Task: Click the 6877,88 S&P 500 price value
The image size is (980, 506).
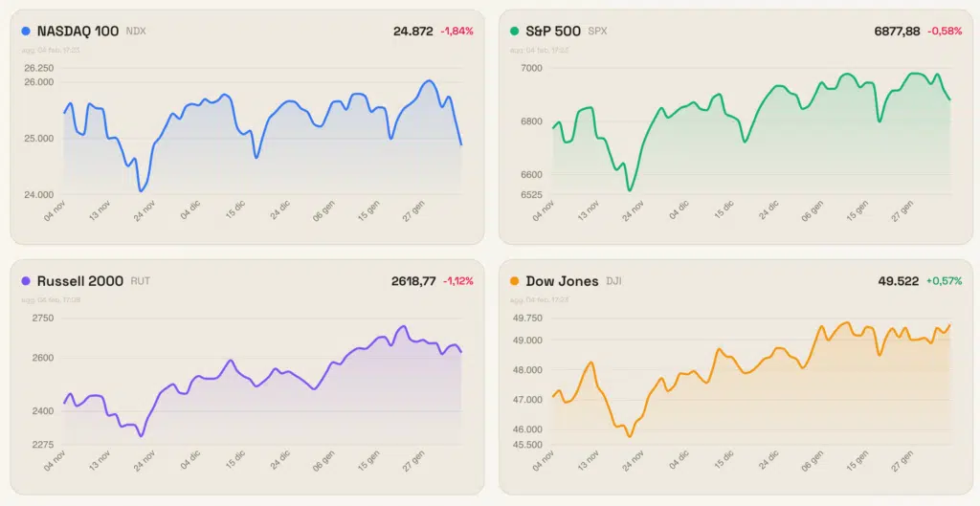Action: pyautogui.click(x=897, y=32)
